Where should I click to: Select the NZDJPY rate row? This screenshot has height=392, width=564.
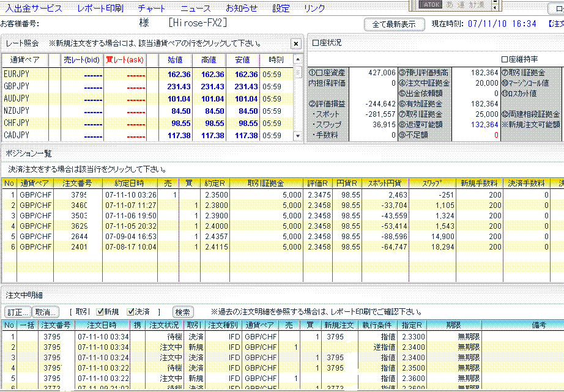click(148, 111)
